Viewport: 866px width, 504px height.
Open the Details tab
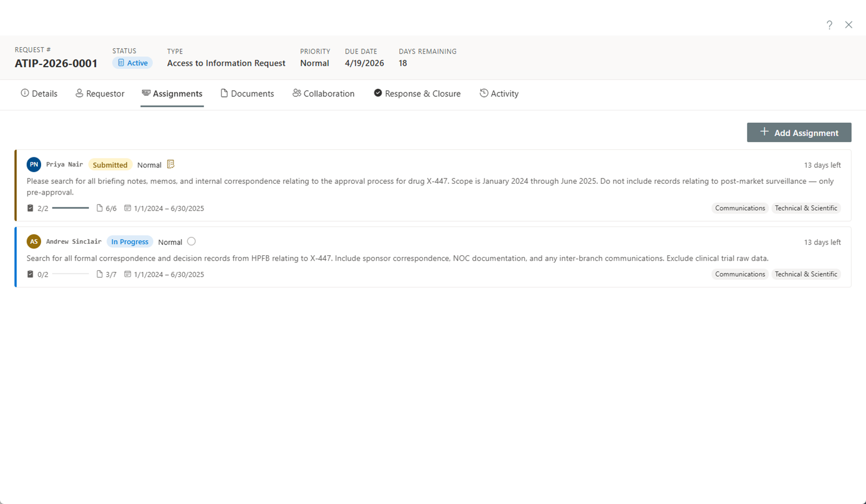(39, 94)
